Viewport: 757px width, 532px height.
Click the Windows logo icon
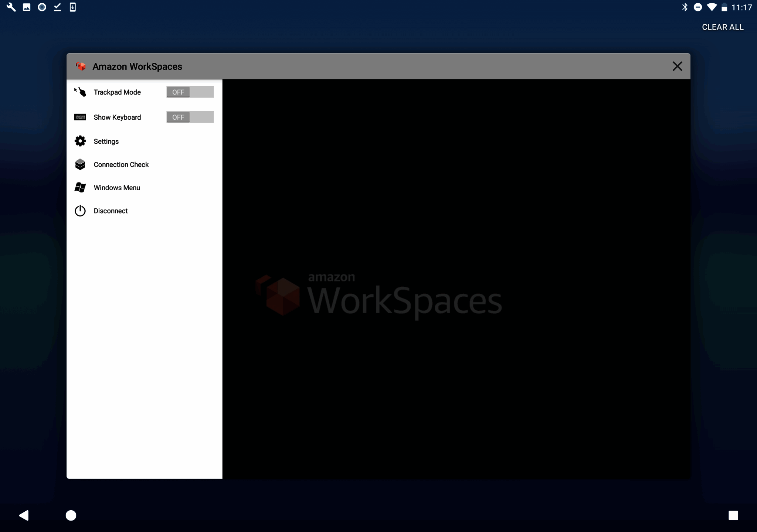click(80, 188)
